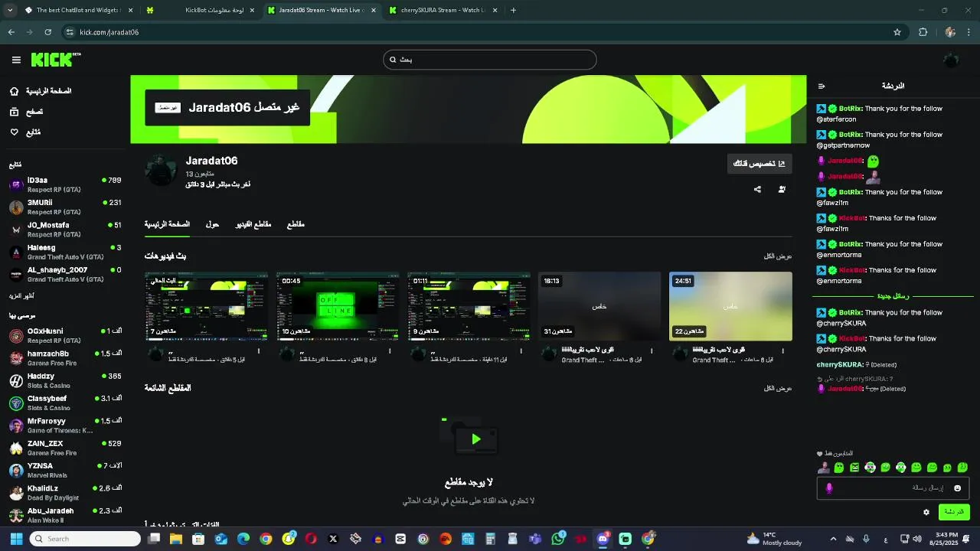Click the share icon under the channel header
The width and height of the screenshot is (980, 551).
coord(757,189)
